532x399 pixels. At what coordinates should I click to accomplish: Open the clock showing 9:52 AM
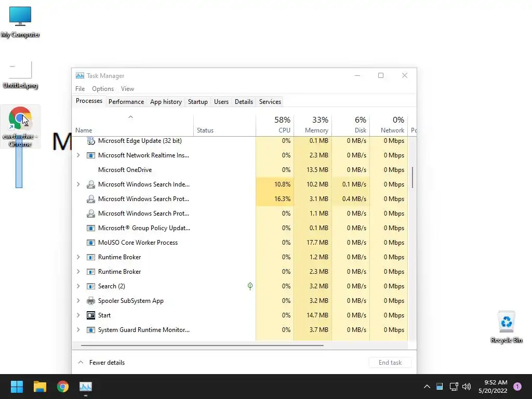pyautogui.click(x=493, y=387)
